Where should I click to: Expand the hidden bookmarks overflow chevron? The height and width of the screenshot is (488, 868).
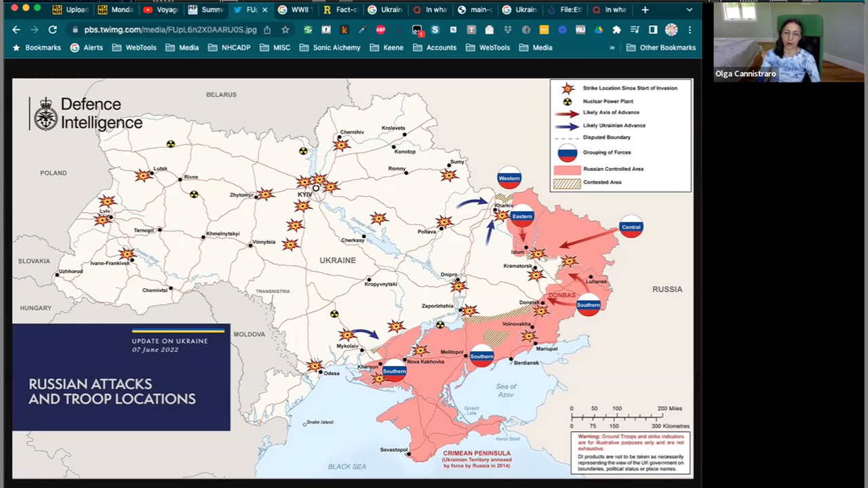[x=612, y=47]
